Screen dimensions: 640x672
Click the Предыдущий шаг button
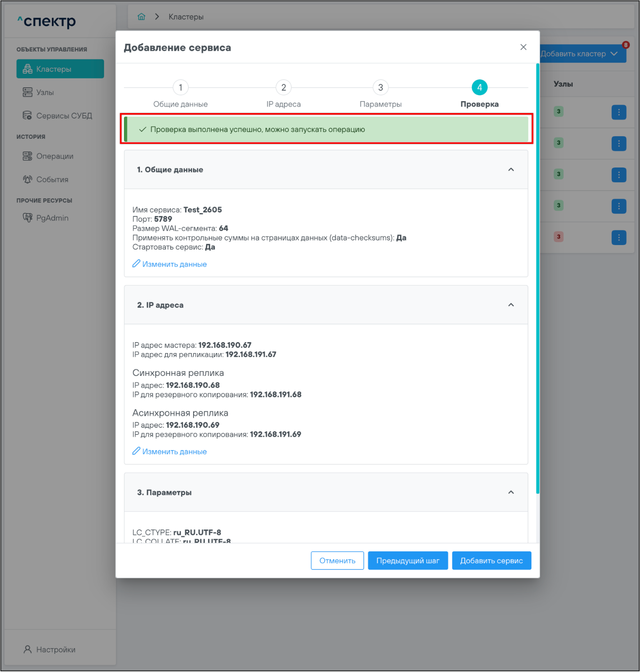(408, 561)
